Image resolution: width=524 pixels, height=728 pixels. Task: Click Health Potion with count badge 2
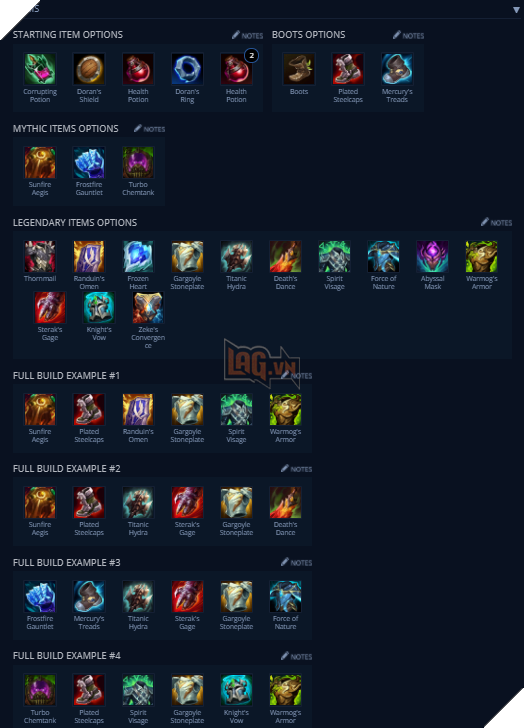[x=237, y=69]
